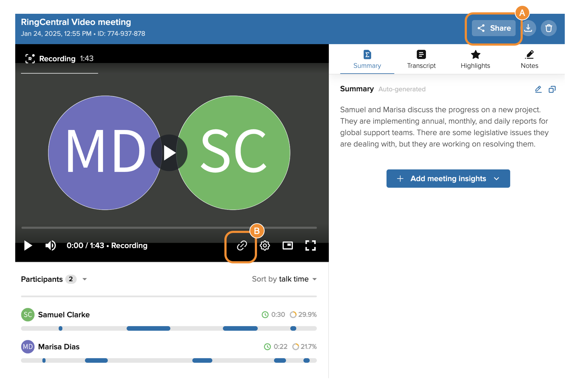Viewport: 580px width, 392px height.
Task: Click the 0:00 / 1:43 time display
Action: (85, 246)
